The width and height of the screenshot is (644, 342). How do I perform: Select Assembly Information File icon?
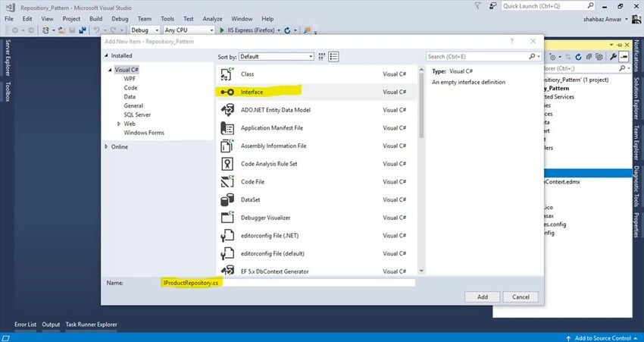pyautogui.click(x=227, y=146)
